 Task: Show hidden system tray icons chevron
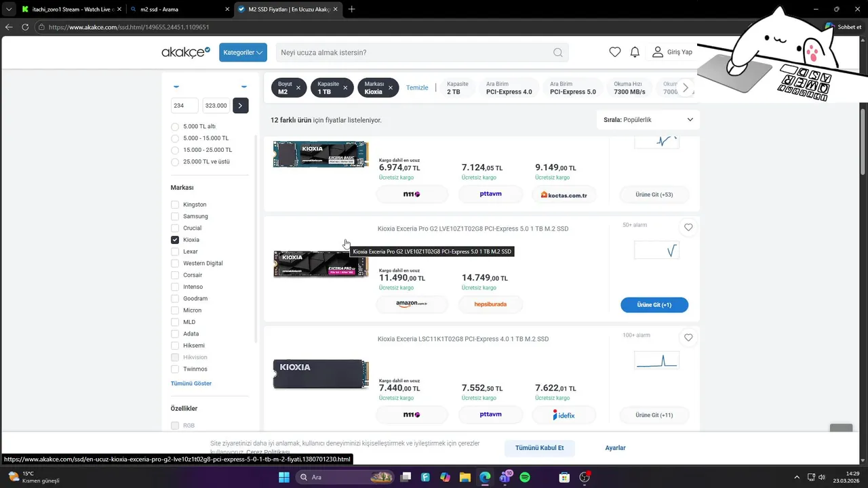[797, 477]
